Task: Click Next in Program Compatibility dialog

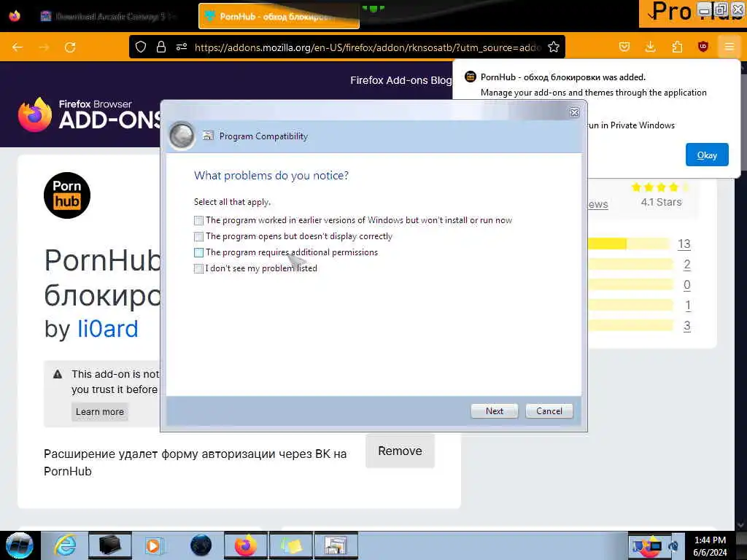Action: click(x=494, y=411)
